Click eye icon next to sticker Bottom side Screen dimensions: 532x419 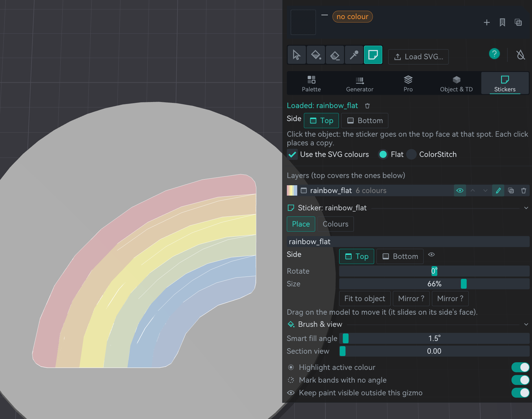[x=431, y=255]
